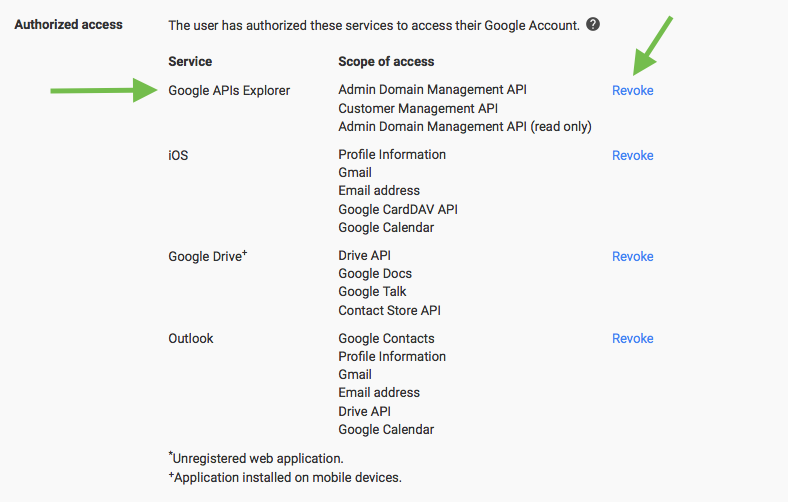Revoke access for Outlook
Image resolution: width=788 pixels, height=502 pixels.
[633, 338]
